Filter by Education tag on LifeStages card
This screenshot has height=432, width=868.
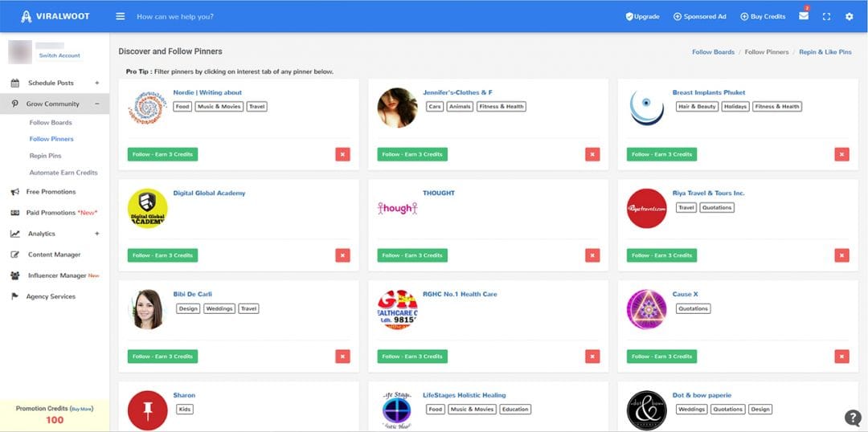pos(515,410)
